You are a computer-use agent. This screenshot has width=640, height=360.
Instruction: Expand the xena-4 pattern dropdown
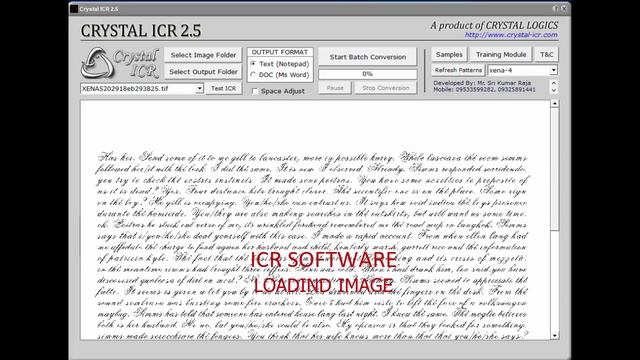point(553,70)
